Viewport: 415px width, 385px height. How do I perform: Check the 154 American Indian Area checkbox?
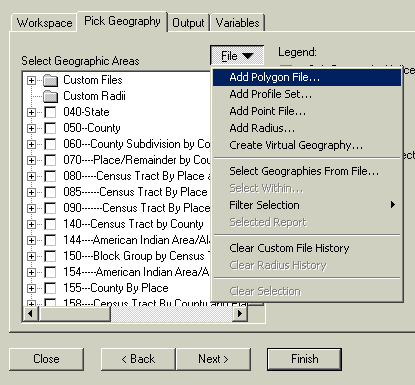pyautogui.click(x=50, y=272)
